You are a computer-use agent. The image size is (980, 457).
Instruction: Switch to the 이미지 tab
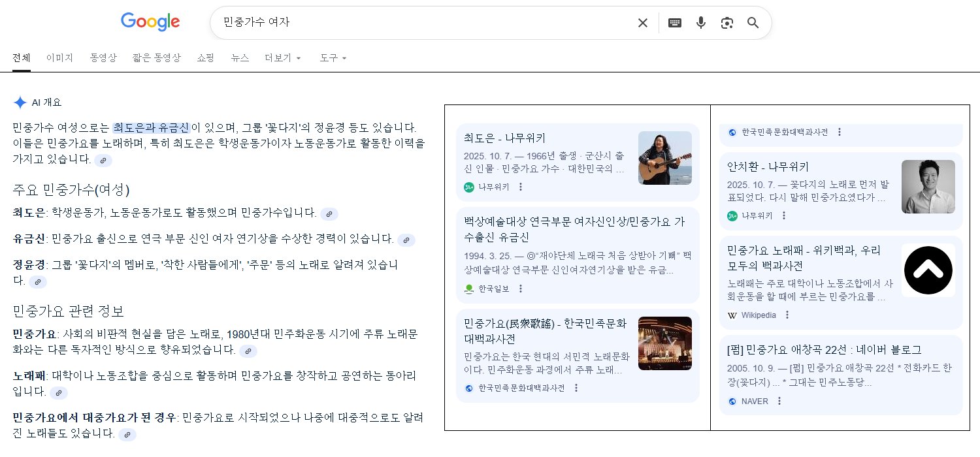click(x=59, y=57)
